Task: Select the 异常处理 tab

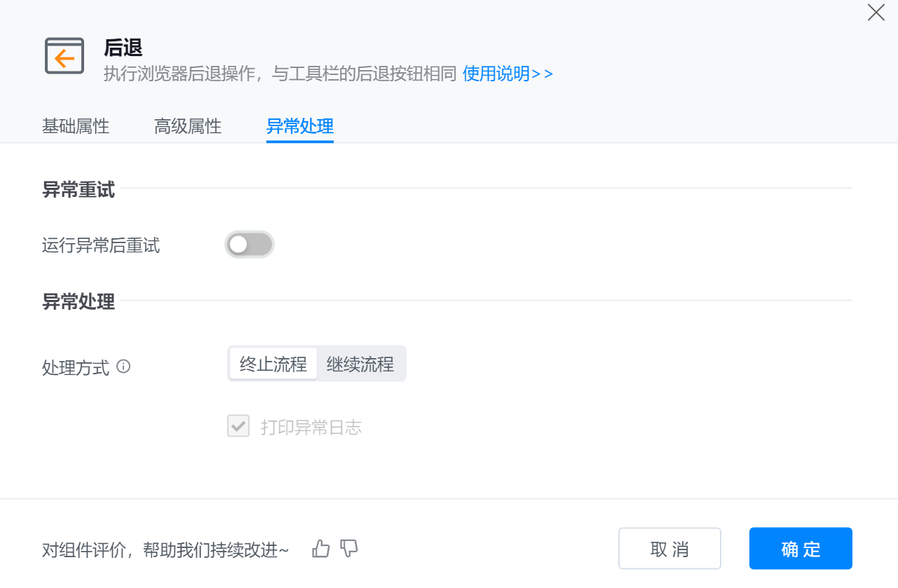Action: coord(300,127)
